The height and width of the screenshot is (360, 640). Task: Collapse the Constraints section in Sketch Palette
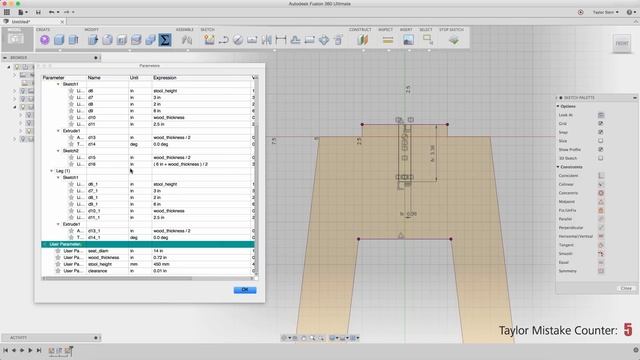[x=558, y=167]
